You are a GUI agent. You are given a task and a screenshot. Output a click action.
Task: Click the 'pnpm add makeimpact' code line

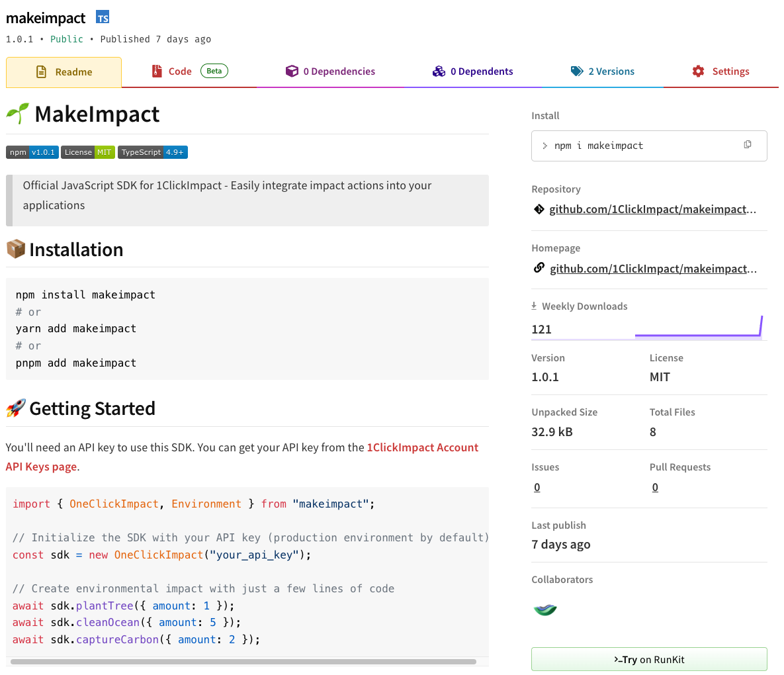[x=76, y=363]
